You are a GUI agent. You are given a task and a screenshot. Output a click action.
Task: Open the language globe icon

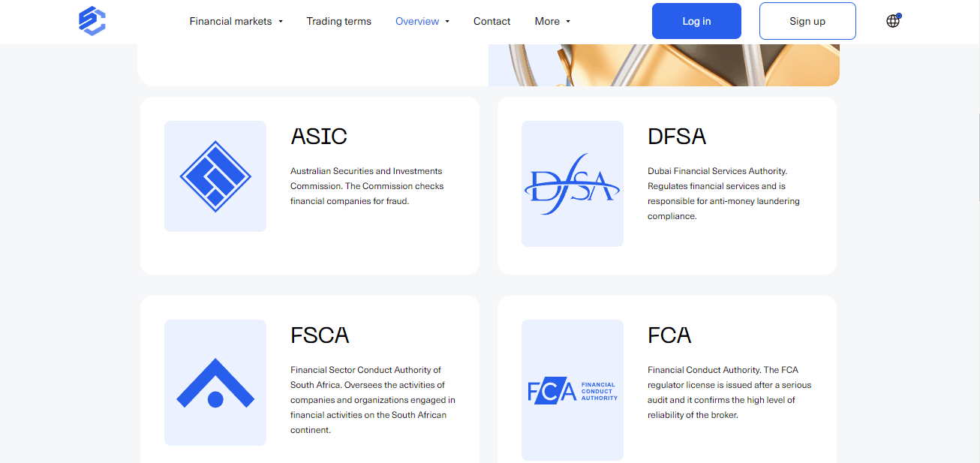point(893,21)
